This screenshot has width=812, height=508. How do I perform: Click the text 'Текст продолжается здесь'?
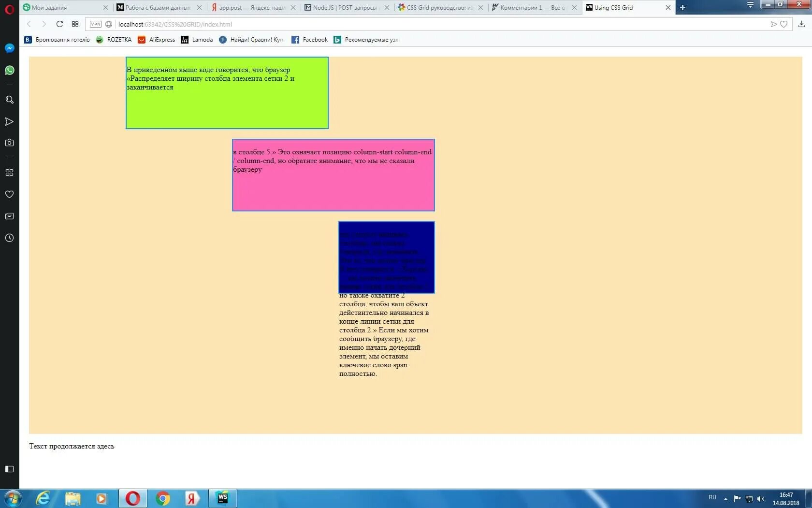[72, 446]
